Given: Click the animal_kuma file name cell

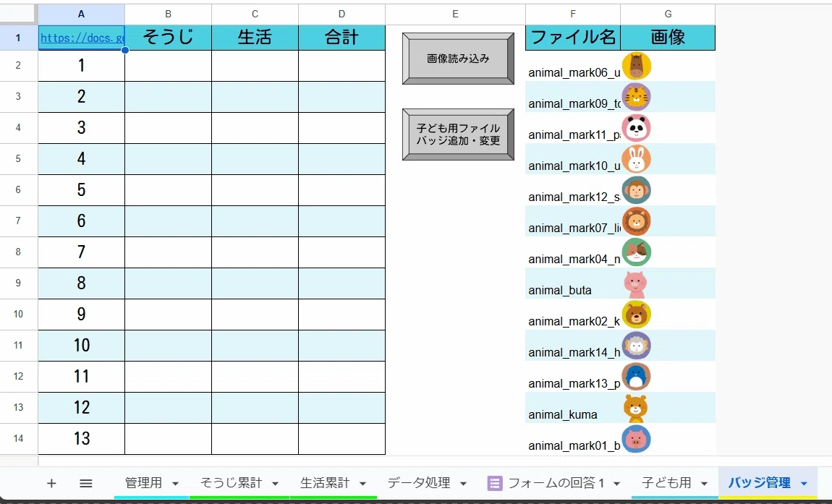Looking at the screenshot, I should tap(573, 407).
